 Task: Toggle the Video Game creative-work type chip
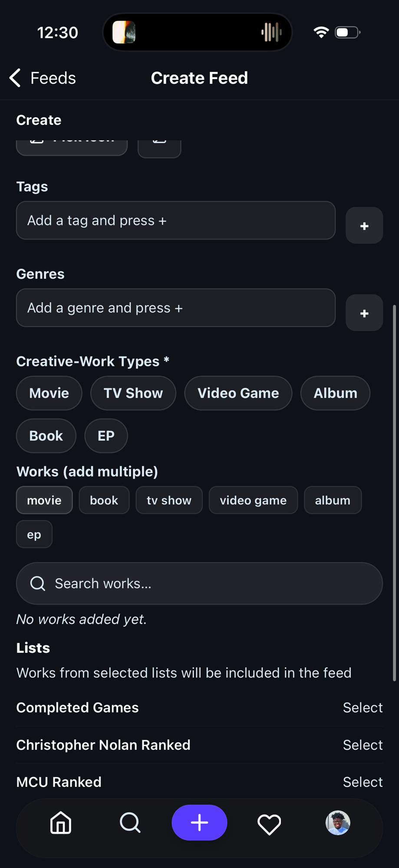click(x=238, y=393)
